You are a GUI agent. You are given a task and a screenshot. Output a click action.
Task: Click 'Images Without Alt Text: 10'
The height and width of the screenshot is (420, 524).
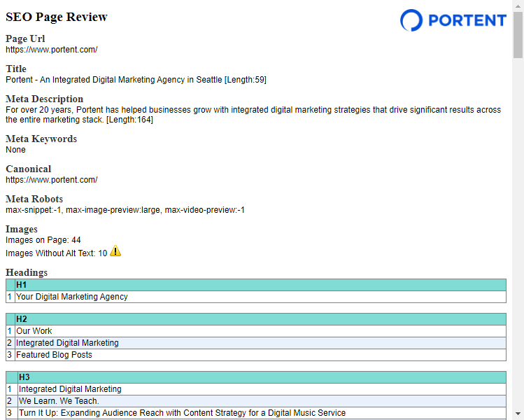click(56, 253)
